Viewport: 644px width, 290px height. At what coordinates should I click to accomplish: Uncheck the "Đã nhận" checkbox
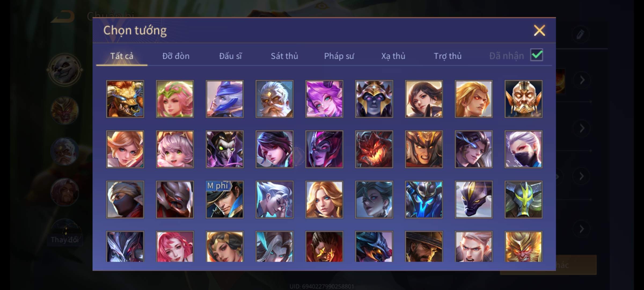(536, 55)
